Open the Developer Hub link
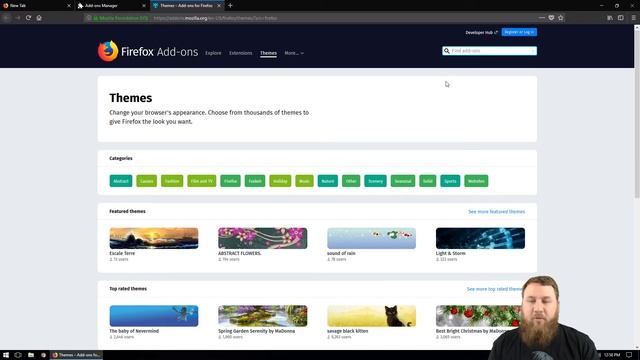The width and height of the screenshot is (640, 360). point(481,32)
